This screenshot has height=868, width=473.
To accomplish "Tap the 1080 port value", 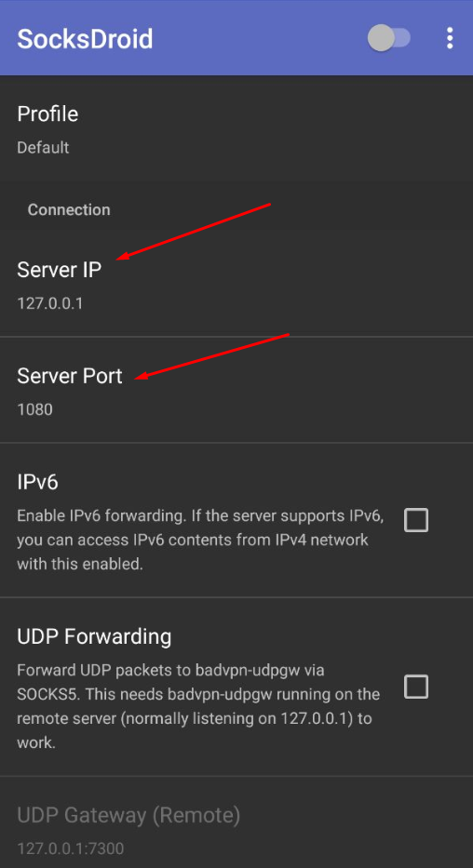I will click(34, 409).
